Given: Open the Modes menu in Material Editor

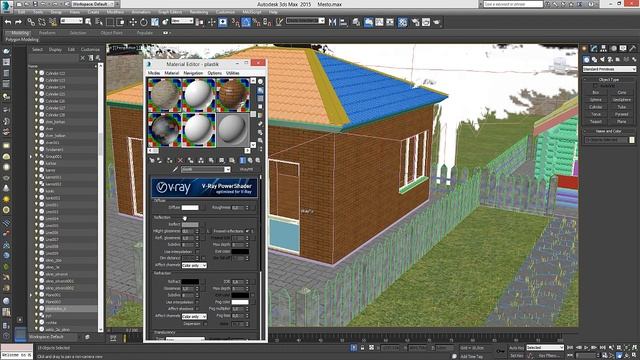Looking at the screenshot, I should coord(154,73).
